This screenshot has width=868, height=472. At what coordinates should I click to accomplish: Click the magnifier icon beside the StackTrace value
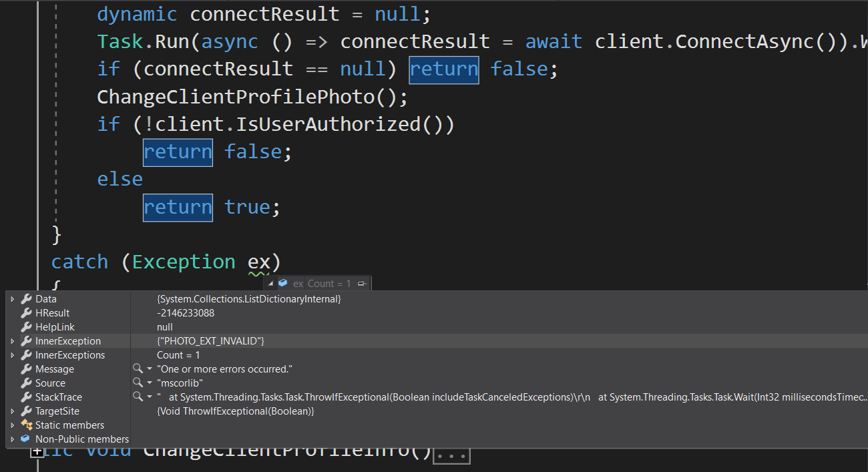click(138, 397)
